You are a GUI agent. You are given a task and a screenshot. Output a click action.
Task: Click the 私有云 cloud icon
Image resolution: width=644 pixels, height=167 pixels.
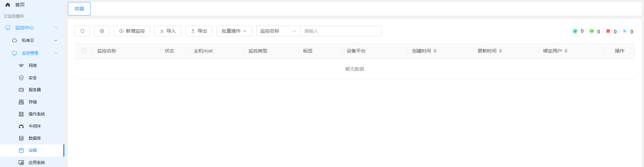click(x=15, y=40)
